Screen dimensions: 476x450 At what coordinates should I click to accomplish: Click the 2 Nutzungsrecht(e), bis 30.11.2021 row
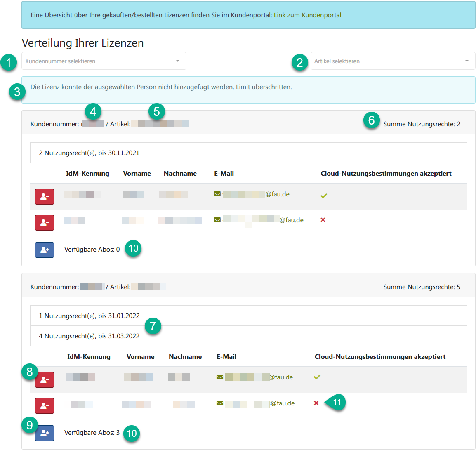point(89,153)
